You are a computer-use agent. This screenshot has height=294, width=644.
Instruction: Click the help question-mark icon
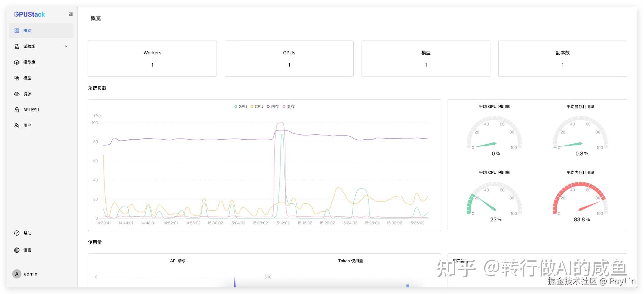pos(17,233)
